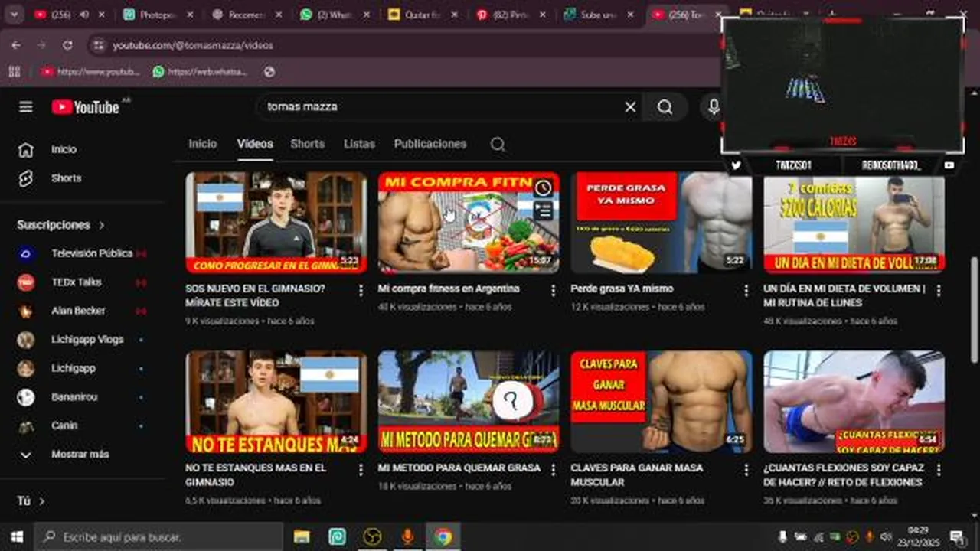Open options for CUANTAS FLEXIONES video
This screenshot has height=551, width=980.
coord(938,469)
